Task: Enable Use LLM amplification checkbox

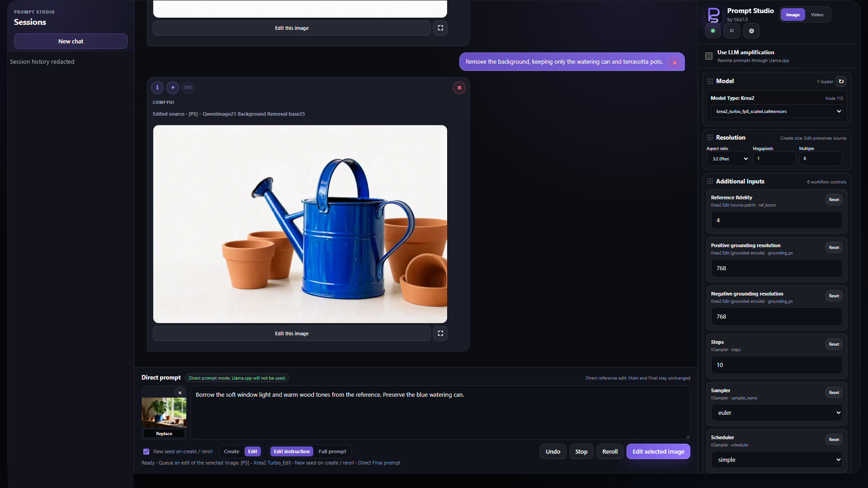Action: click(x=709, y=56)
